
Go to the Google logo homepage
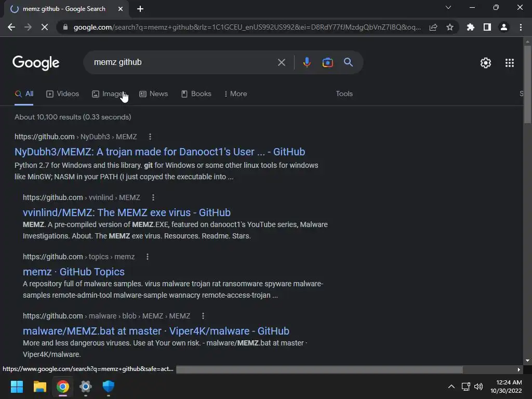click(x=36, y=63)
